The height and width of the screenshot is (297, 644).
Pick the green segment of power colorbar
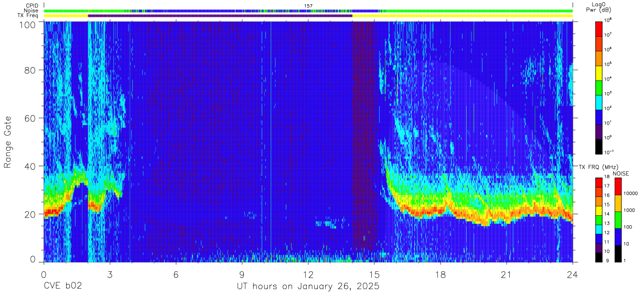click(x=599, y=87)
